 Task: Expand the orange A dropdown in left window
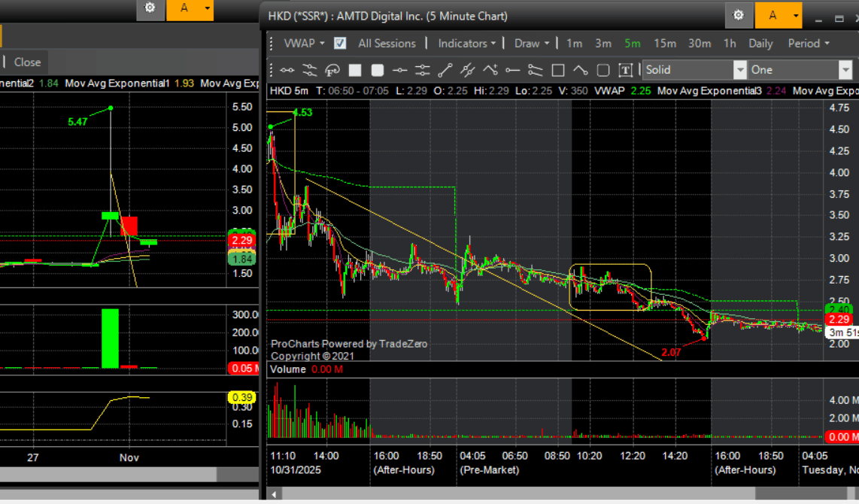[207, 8]
